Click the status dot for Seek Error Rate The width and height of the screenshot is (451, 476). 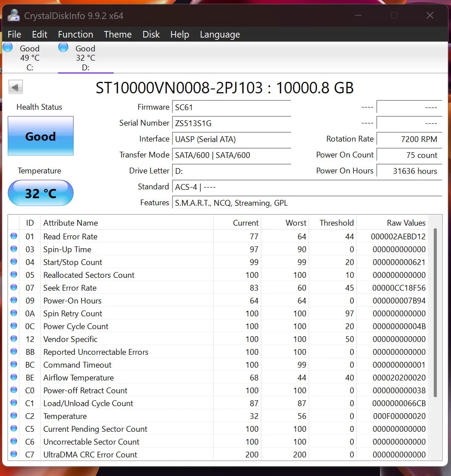14,287
